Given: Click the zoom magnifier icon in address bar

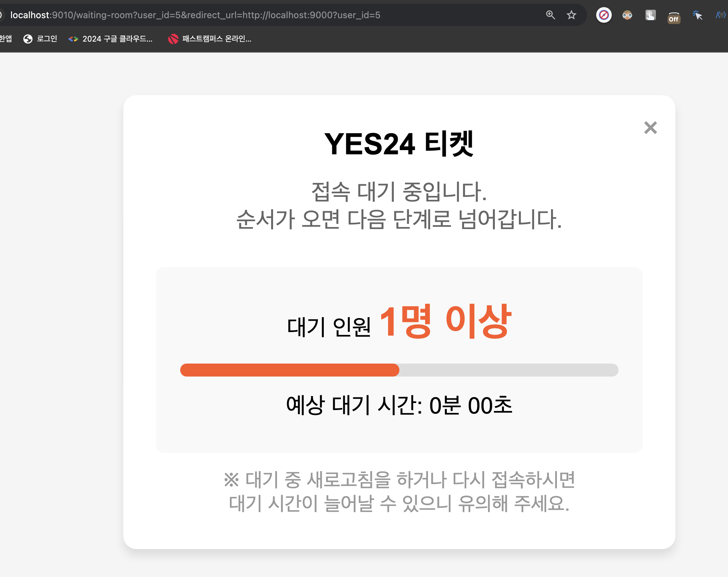Looking at the screenshot, I should 550,15.
